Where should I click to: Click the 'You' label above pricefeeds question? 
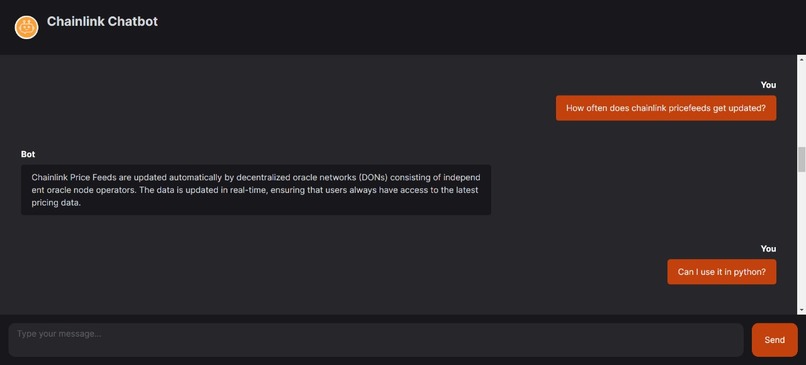point(768,85)
